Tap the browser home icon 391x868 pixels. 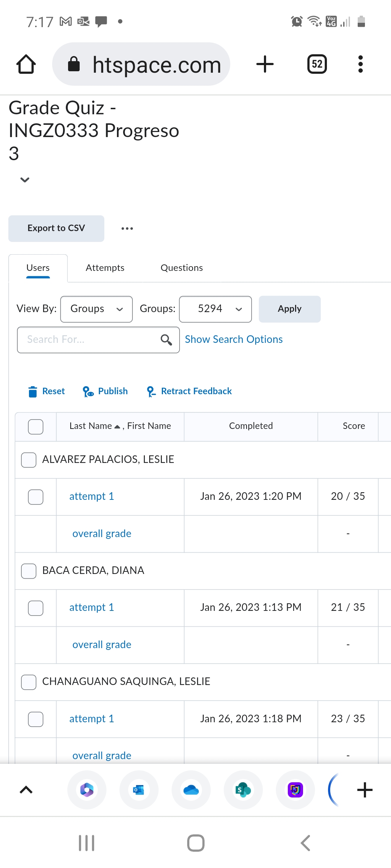coord(26,64)
